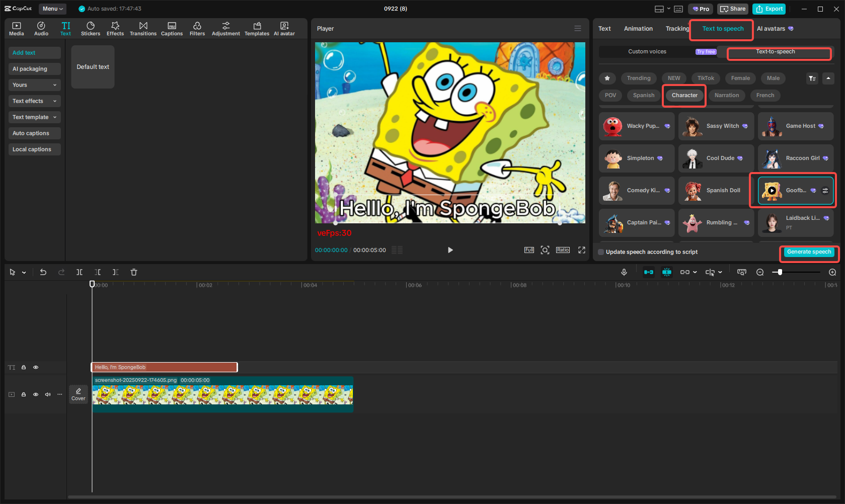The width and height of the screenshot is (845, 504).
Task: Click the Split clip tool in timeline toolbar
Action: pos(80,272)
